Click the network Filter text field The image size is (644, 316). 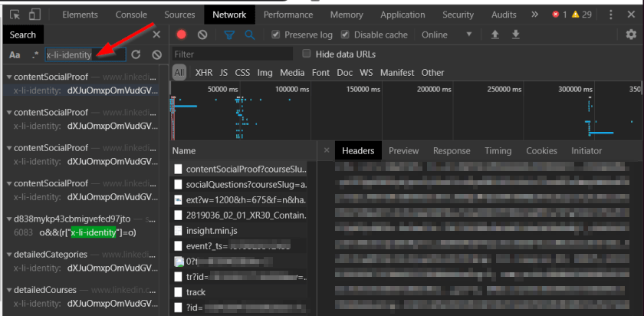pyautogui.click(x=232, y=54)
